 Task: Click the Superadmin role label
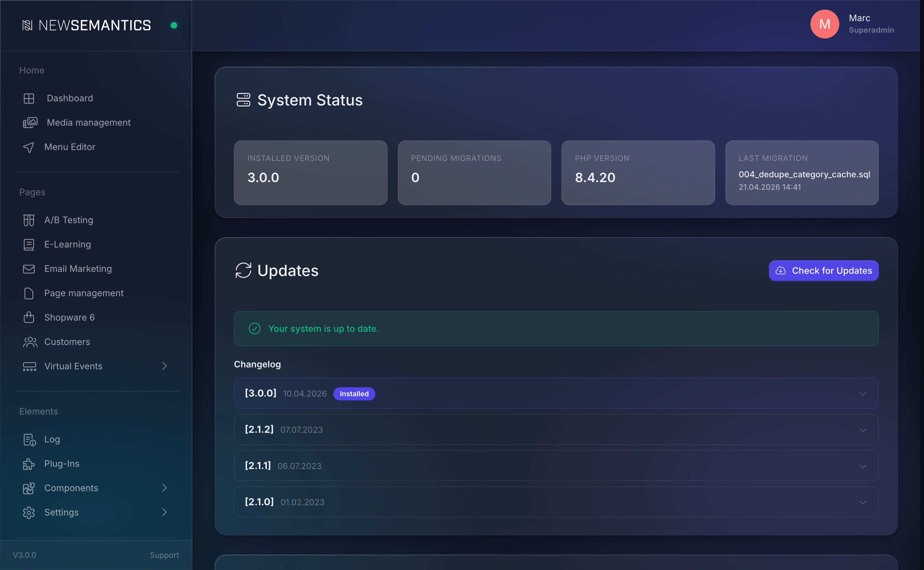point(872,30)
